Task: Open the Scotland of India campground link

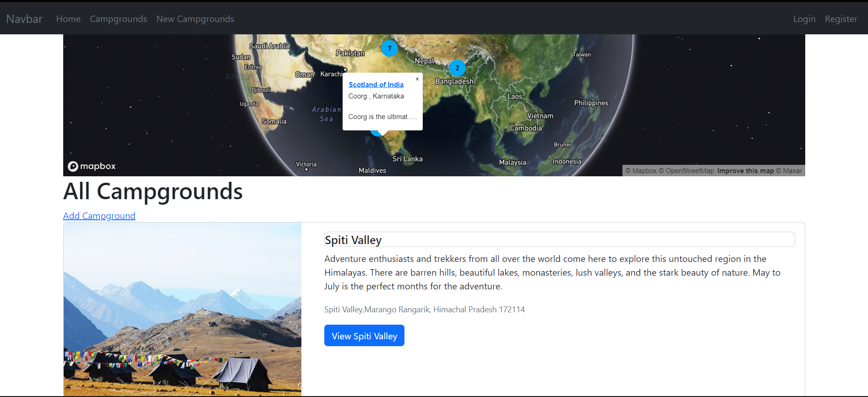Action: 376,84
